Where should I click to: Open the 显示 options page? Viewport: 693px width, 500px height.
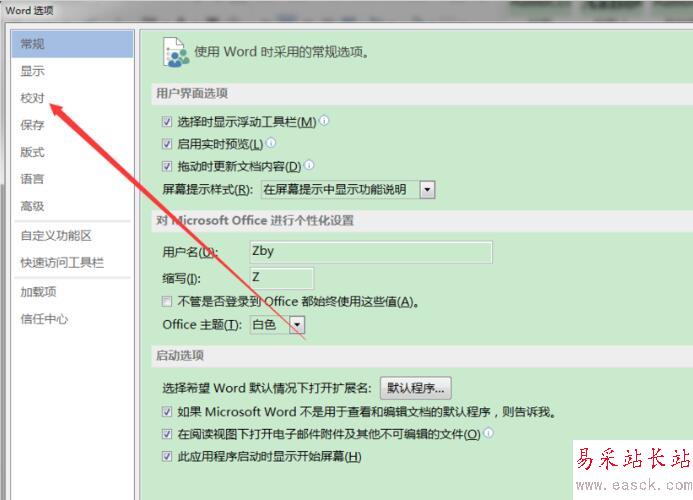tap(33, 71)
